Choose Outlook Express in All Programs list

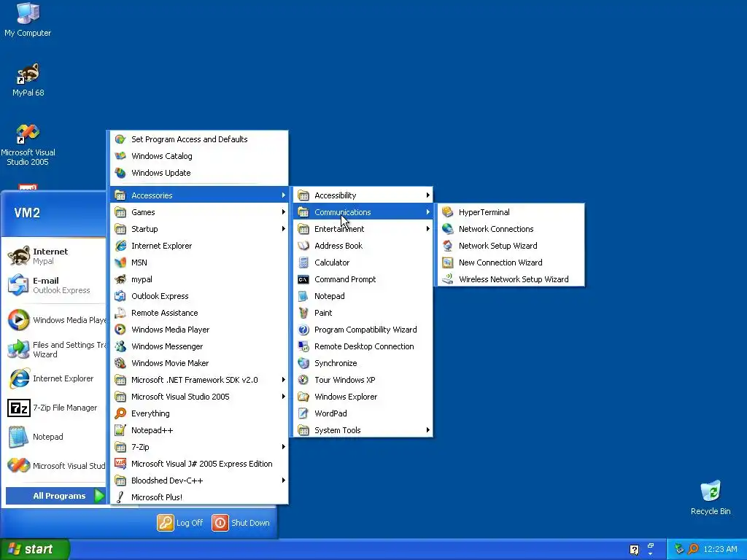[x=199, y=296]
